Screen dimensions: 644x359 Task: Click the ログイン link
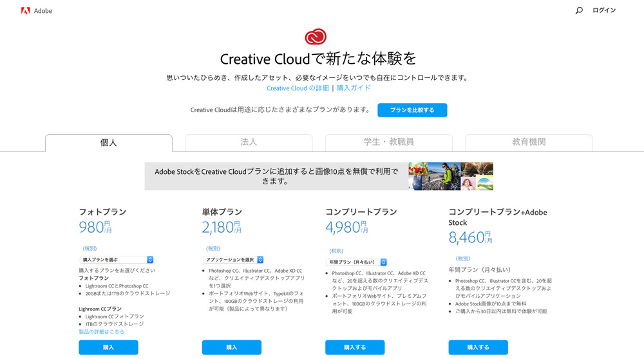point(604,10)
